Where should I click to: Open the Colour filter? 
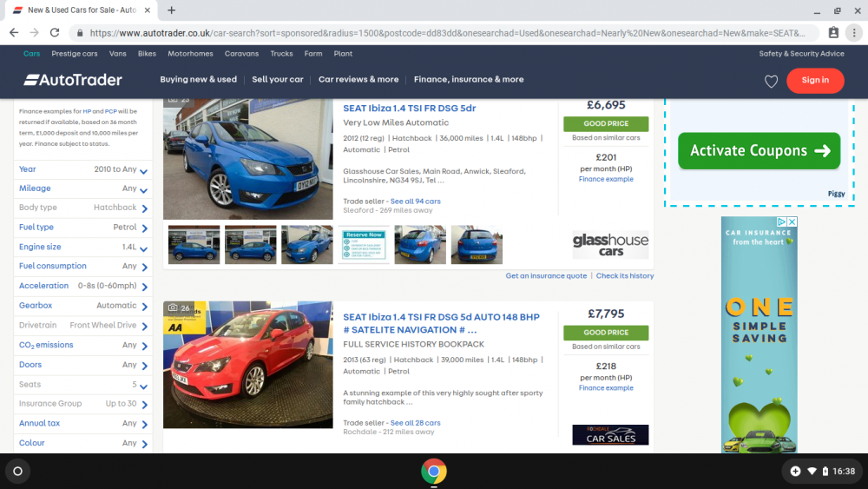[x=82, y=443]
